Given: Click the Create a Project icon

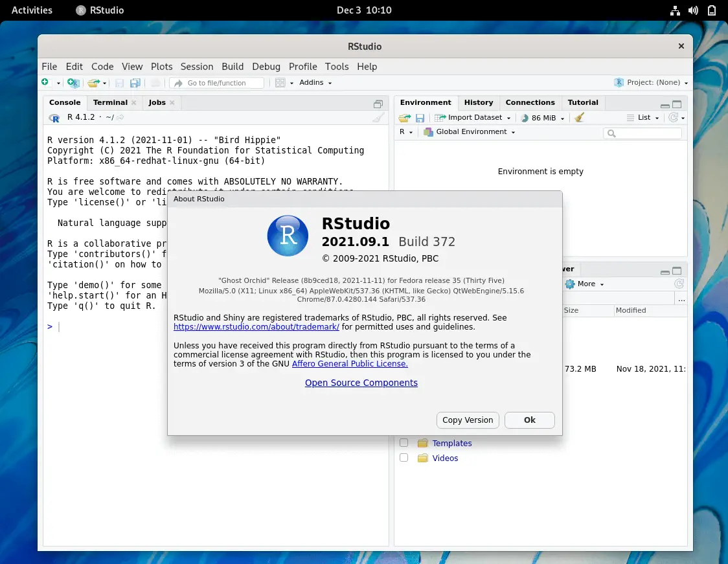Looking at the screenshot, I should click(73, 83).
